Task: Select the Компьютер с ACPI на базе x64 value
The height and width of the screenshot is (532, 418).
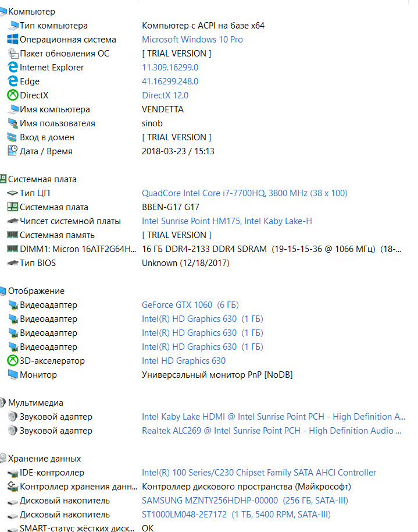Action: 203,26
